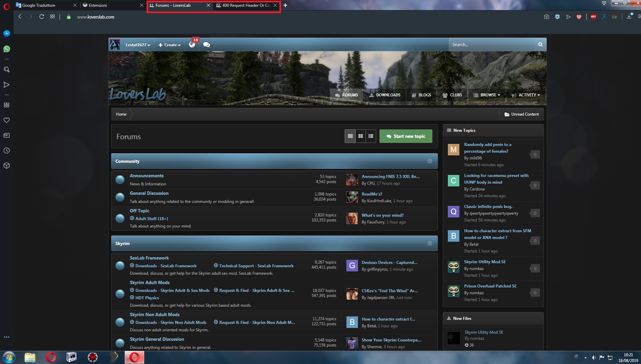This screenshot has height=364, width=641.
Task: Open bookmarks heart in the sidebar
Action: (x=6, y=120)
